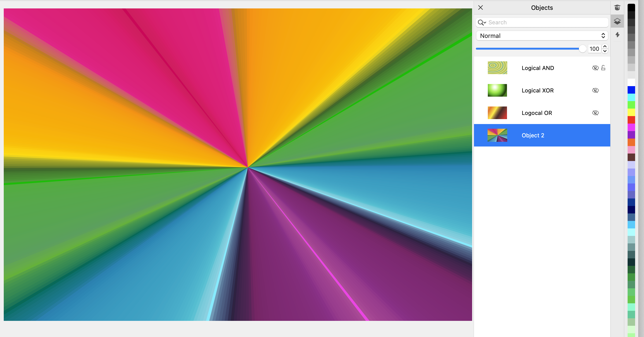
Task: Pick the bright green palette swatch
Action: pyautogui.click(x=631, y=105)
